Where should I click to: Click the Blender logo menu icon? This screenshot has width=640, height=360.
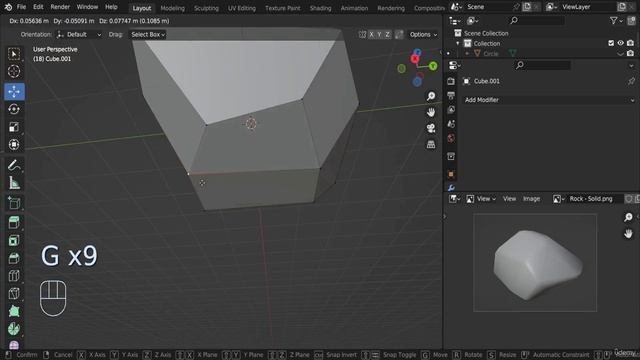pyautogui.click(x=8, y=7)
